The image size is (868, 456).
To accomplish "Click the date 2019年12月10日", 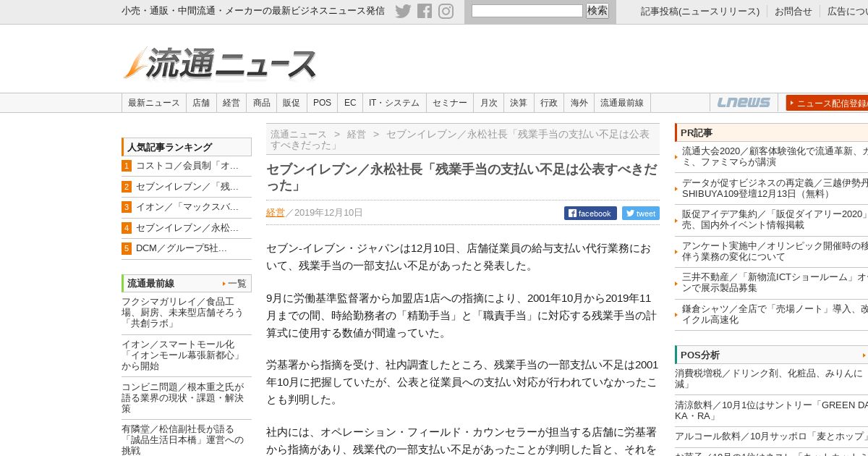I will click(x=328, y=213).
